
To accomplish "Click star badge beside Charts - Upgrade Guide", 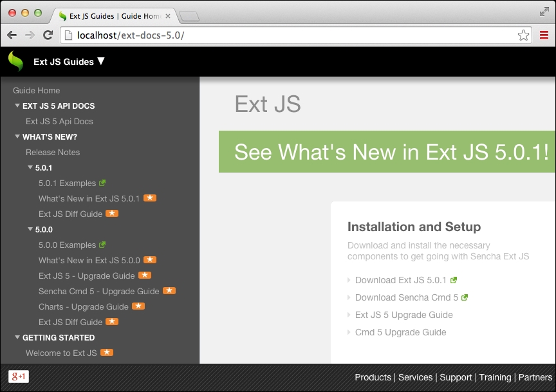I will click(138, 306).
